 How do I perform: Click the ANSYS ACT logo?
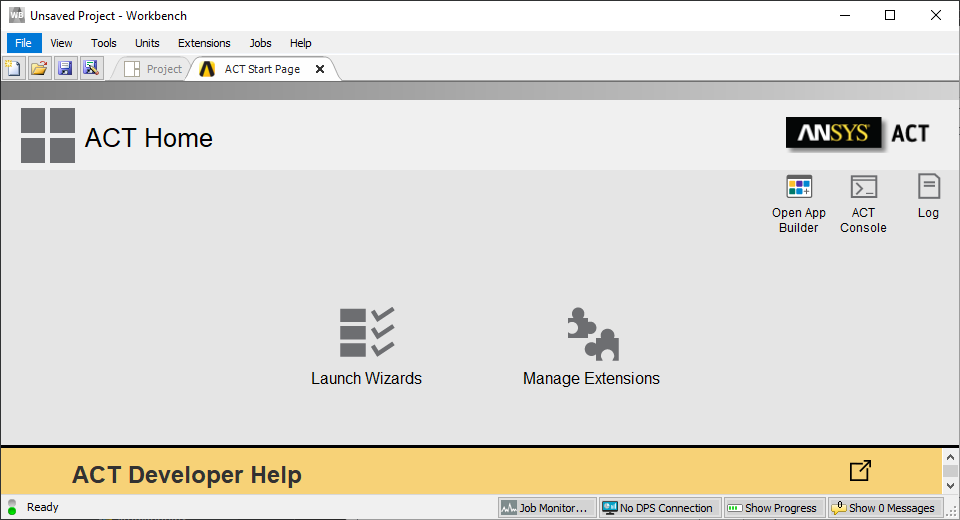point(858,133)
